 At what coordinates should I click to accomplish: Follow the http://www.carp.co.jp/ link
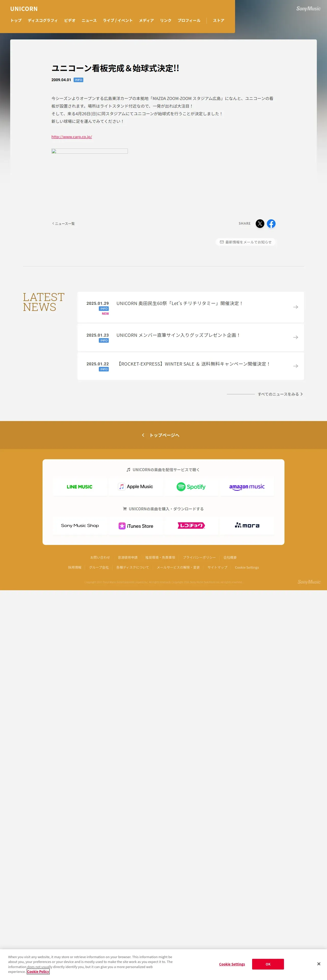pyautogui.click(x=72, y=137)
